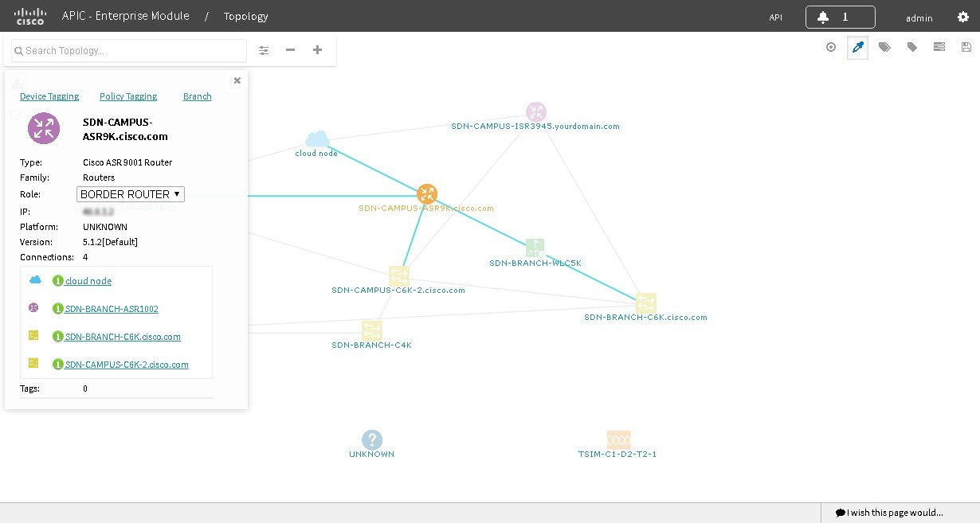980x523 pixels.
Task: Zoom out with the minus icon
Action: point(290,50)
